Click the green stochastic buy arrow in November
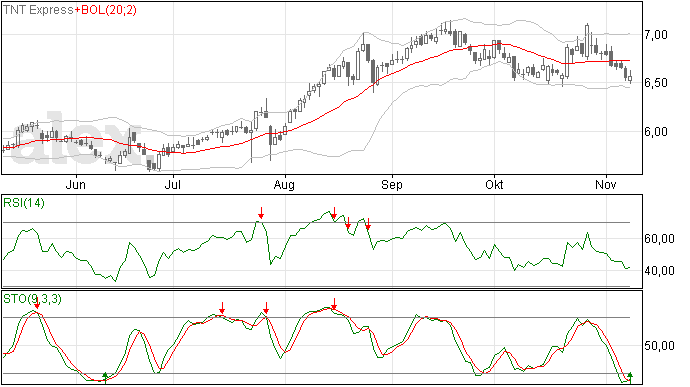 tap(630, 377)
